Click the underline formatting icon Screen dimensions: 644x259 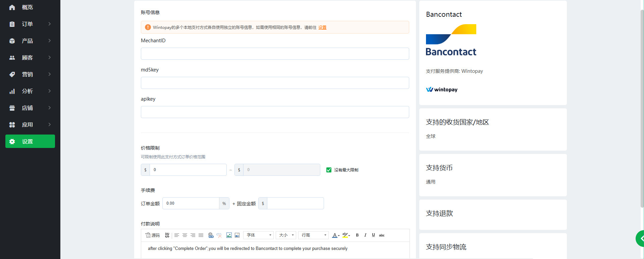tap(373, 235)
